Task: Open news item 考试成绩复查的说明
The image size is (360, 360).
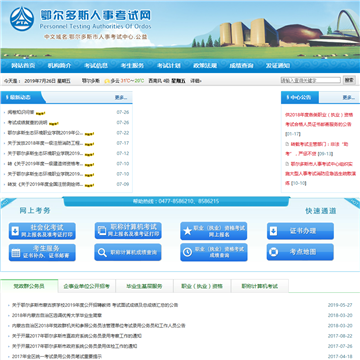Action: [27, 122]
